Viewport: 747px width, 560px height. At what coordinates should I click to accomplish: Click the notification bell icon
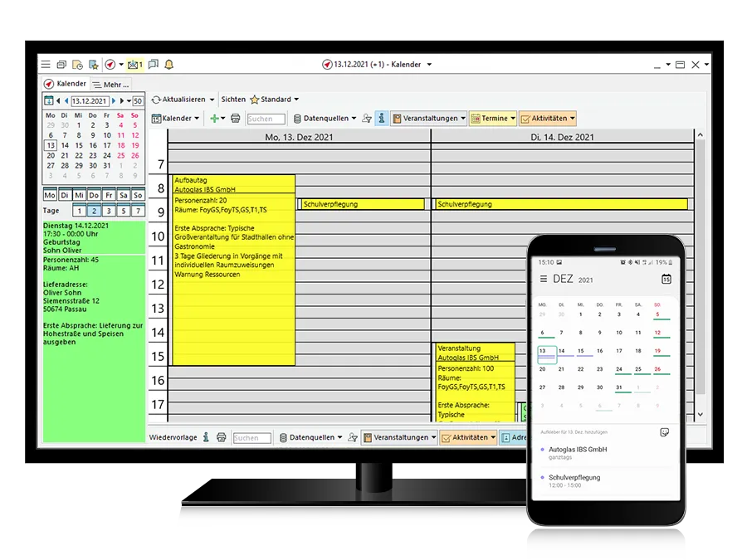(169, 65)
